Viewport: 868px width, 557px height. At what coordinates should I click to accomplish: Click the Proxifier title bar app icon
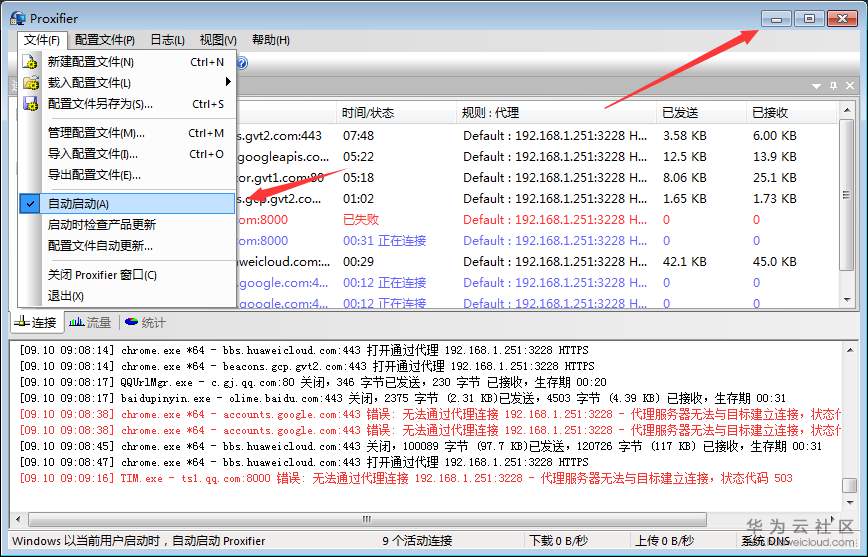[x=18, y=18]
